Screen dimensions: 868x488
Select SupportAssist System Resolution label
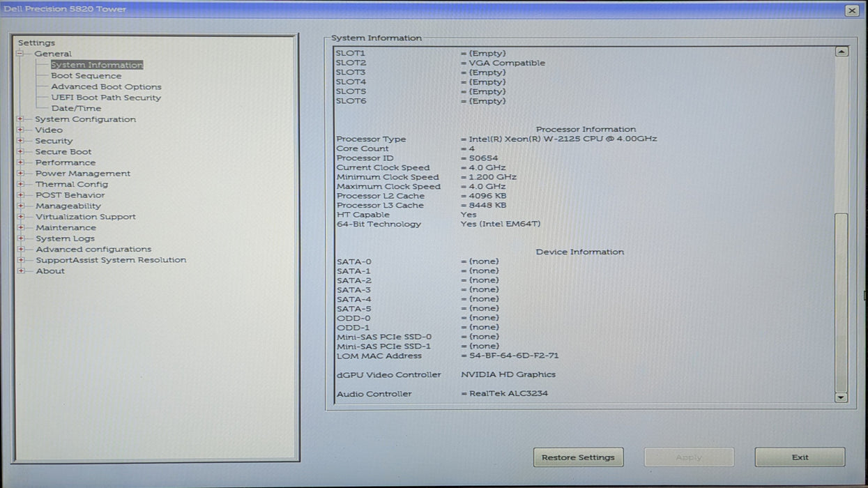(x=111, y=260)
